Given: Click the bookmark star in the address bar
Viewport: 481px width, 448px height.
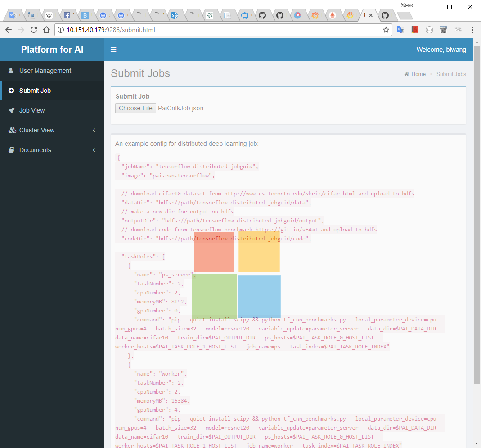Looking at the screenshot, I should pyautogui.click(x=386, y=30).
